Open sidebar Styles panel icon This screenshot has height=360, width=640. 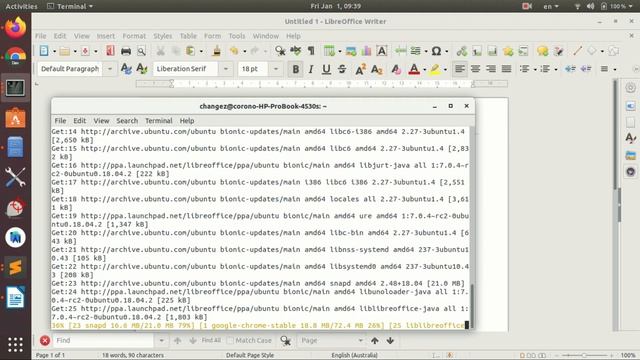click(x=631, y=138)
